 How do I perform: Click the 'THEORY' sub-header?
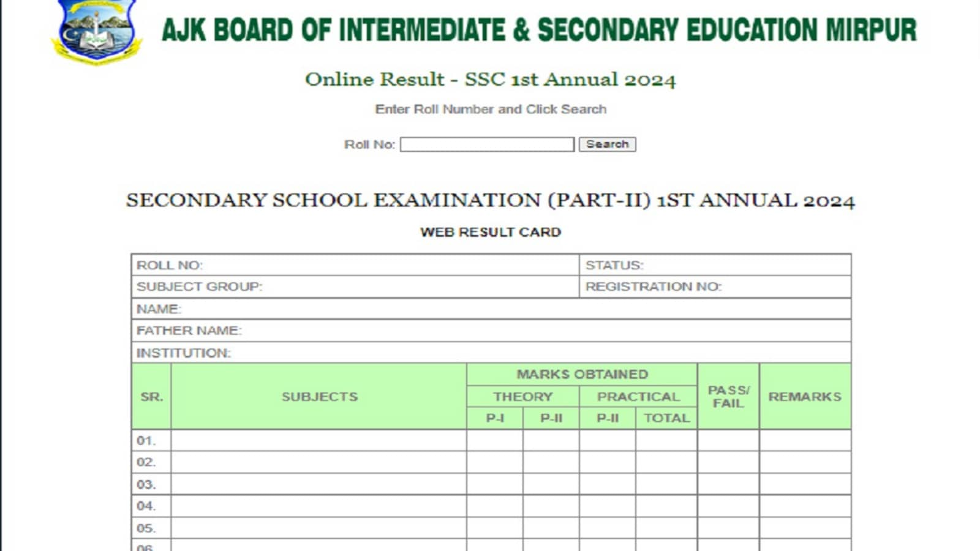click(523, 396)
